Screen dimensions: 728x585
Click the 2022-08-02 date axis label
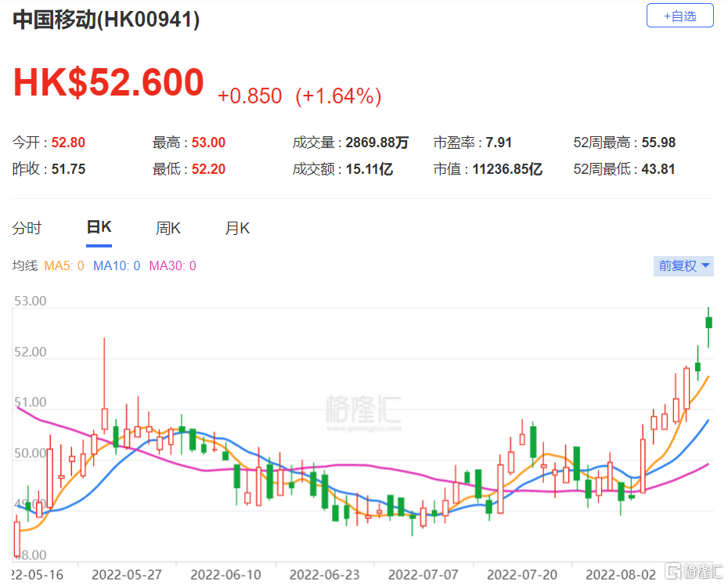tap(621, 574)
